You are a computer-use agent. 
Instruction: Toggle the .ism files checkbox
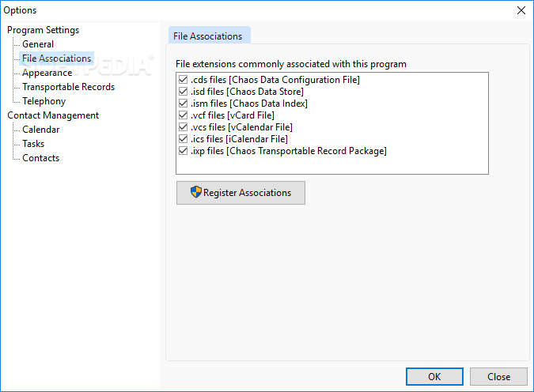pos(184,104)
